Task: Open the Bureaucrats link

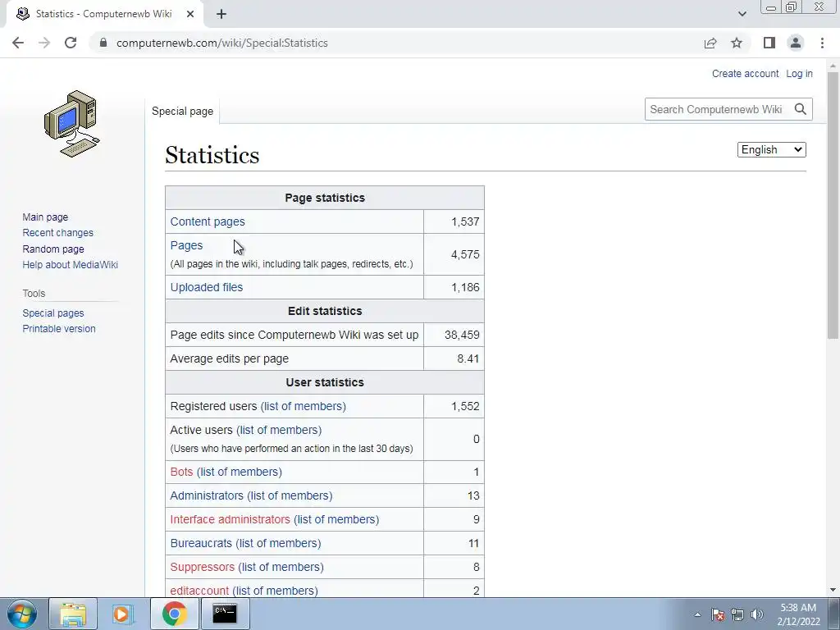Action: 201,543
